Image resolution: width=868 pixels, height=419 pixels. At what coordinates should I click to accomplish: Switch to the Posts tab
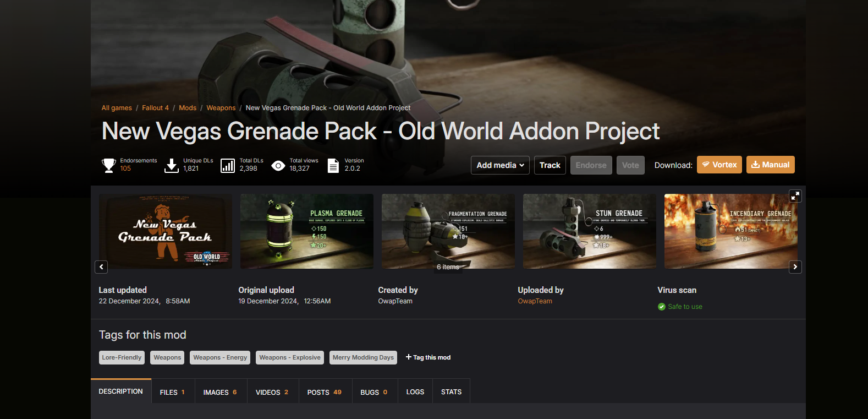click(x=325, y=392)
